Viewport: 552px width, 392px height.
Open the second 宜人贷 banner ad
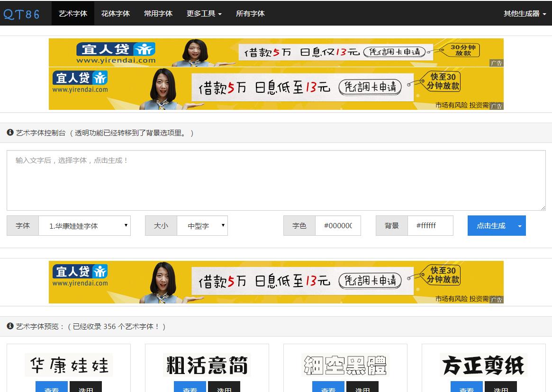276,89
